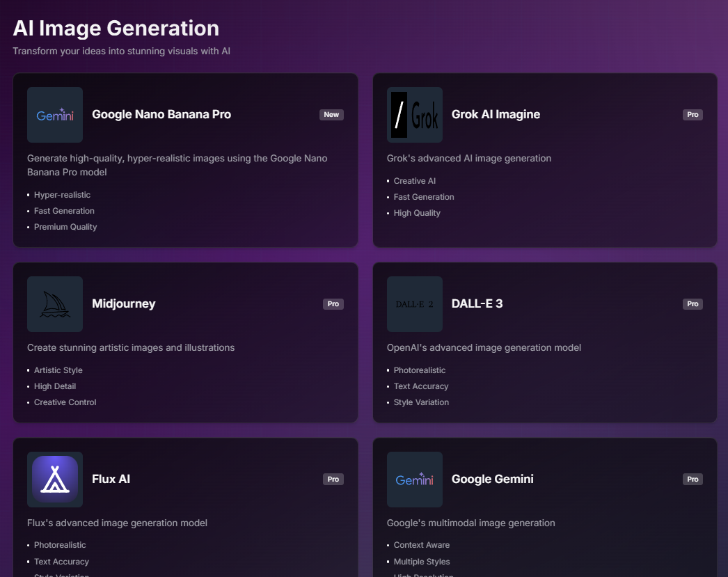
Task: Click the Pro badge on Google Gemini card
Action: click(x=693, y=480)
